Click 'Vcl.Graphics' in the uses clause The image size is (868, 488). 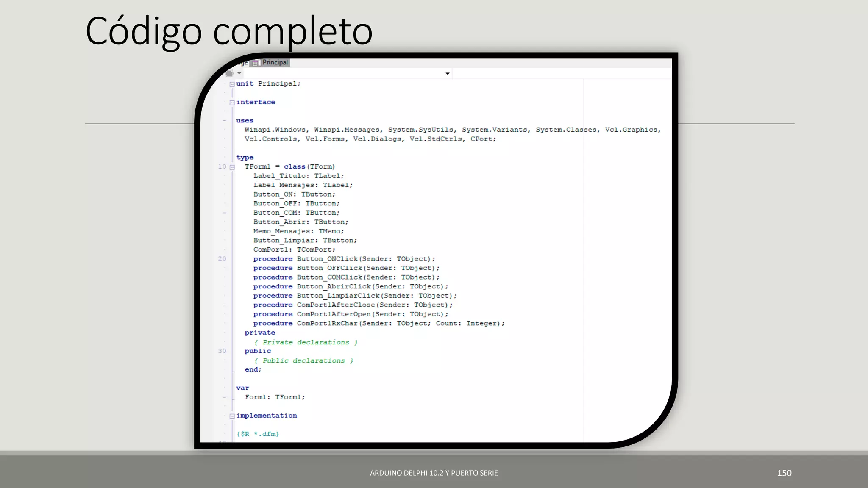pyautogui.click(x=631, y=130)
